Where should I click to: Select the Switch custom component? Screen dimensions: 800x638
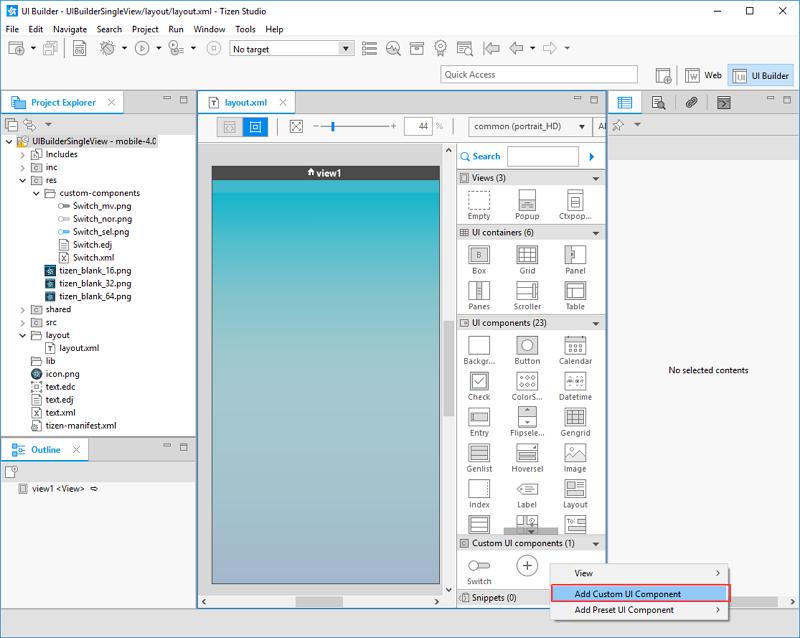point(479,566)
